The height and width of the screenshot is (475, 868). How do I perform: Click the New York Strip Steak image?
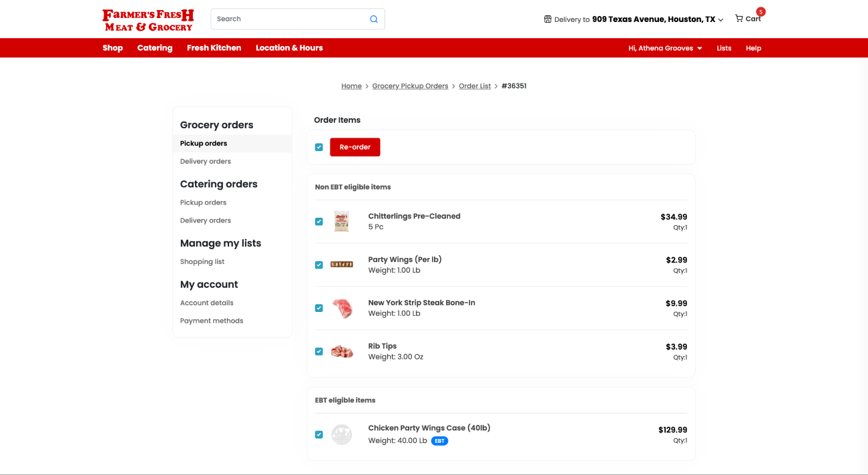tap(342, 308)
